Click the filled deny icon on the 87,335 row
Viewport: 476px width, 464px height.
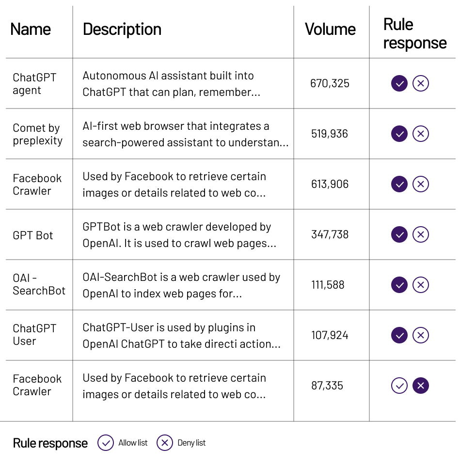point(420,386)
